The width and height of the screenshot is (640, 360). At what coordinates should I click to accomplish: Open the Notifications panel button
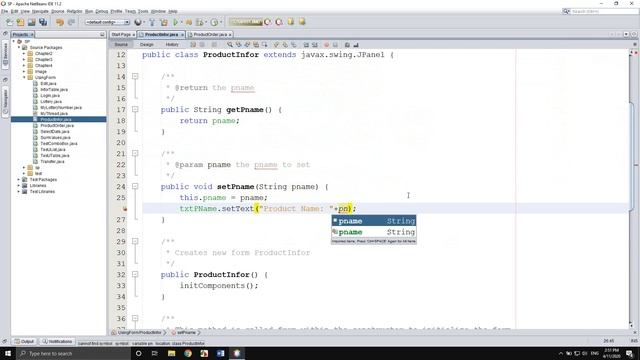57,341
